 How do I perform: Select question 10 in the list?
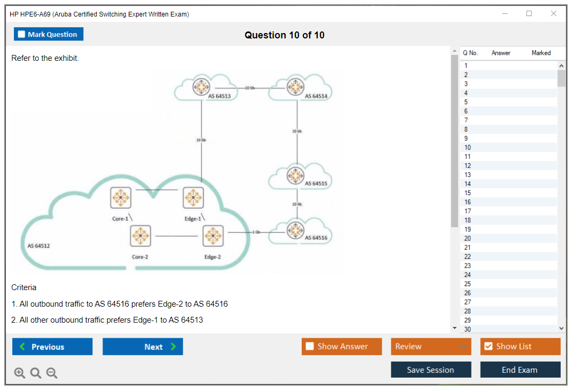468,148
